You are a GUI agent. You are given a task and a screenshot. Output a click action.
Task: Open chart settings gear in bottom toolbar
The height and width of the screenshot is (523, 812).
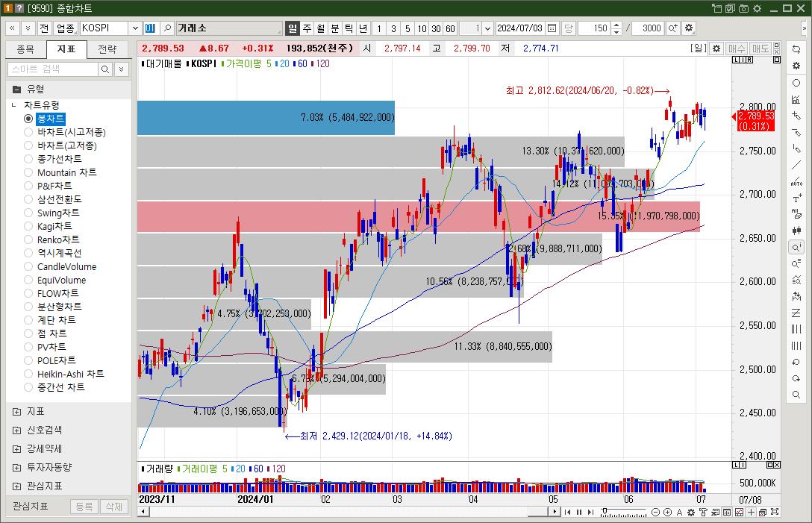(691, 512)
